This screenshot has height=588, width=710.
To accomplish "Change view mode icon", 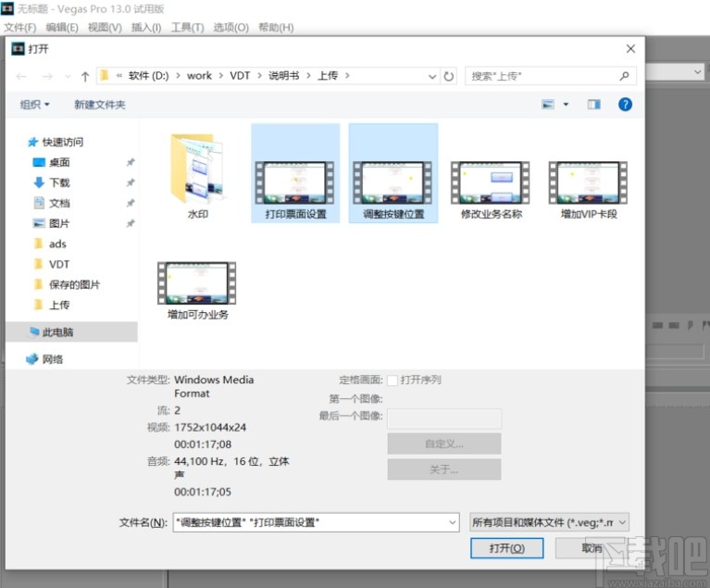I will tap(548, 105).
